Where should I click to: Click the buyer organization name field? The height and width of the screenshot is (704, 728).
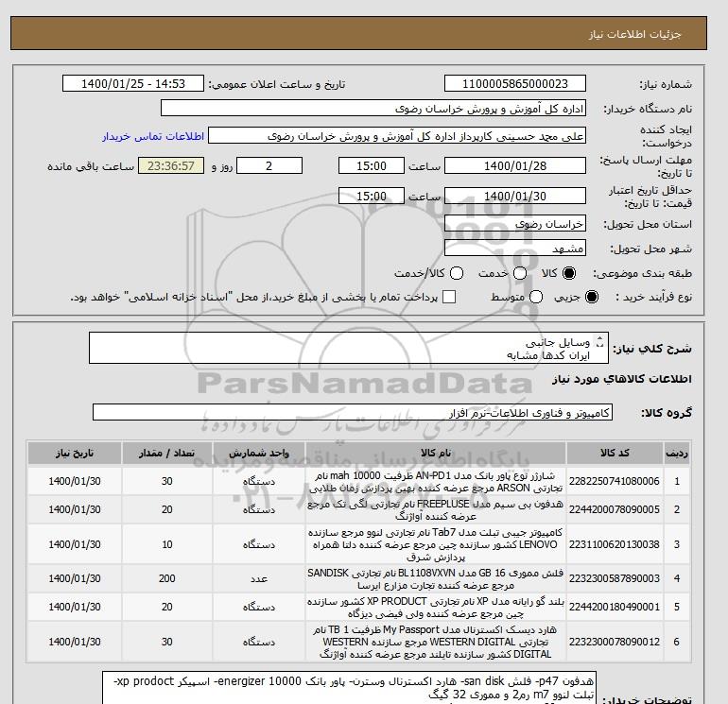(x=373, y=108)
